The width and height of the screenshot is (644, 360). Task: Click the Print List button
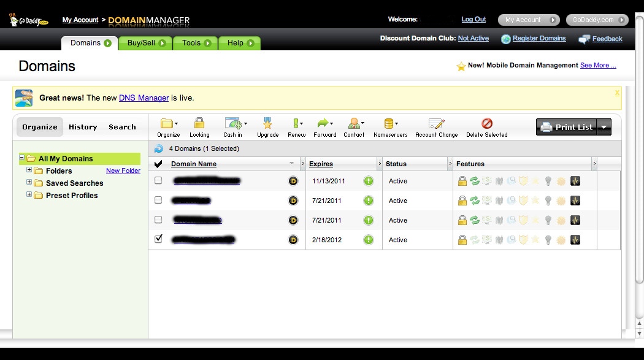[x=566, y=127]
